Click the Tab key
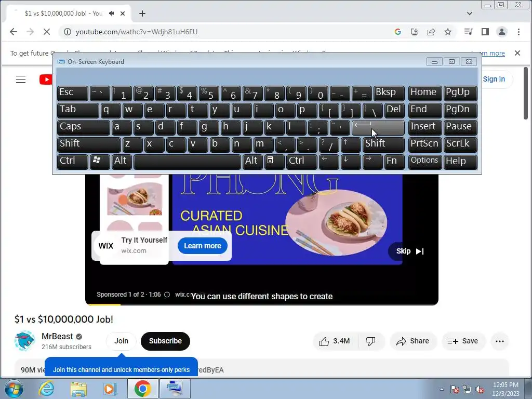Viewport: 532px width, 399px height. pos(78,111)
